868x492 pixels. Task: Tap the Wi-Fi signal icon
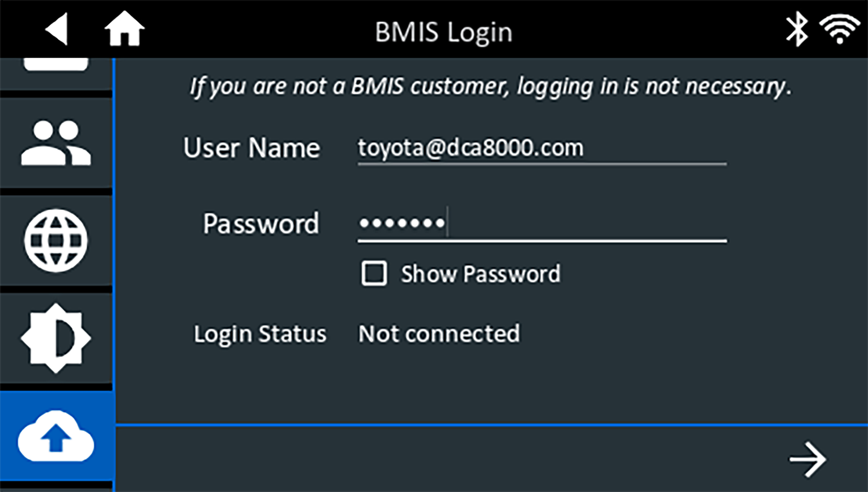pyautogui.click(x=839, y=29)
